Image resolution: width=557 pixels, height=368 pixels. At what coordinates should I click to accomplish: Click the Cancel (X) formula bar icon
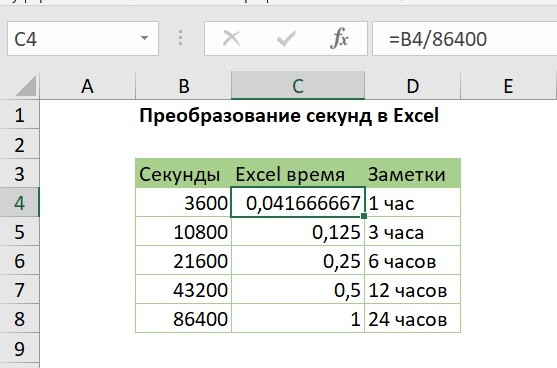pyautogui.click(x=232, y=38)
